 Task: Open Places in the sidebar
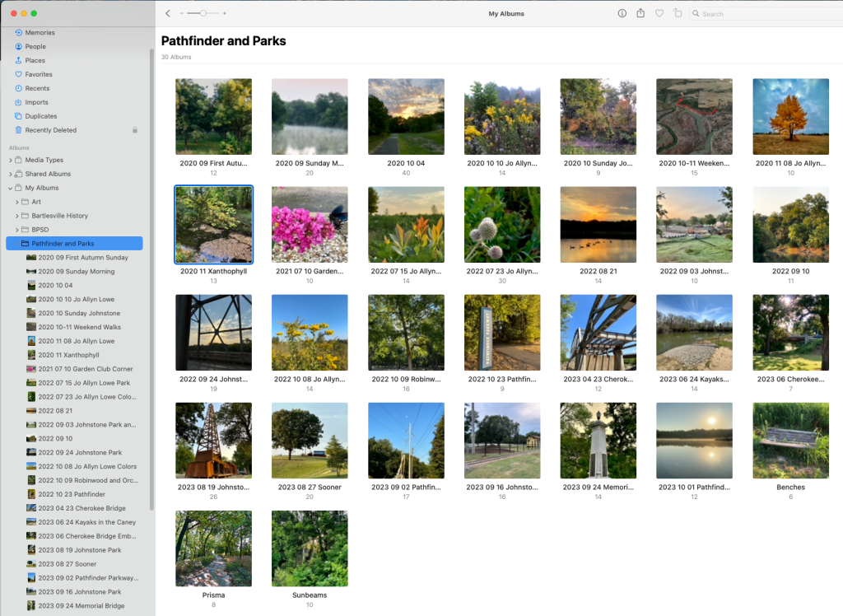pos(35,61)
